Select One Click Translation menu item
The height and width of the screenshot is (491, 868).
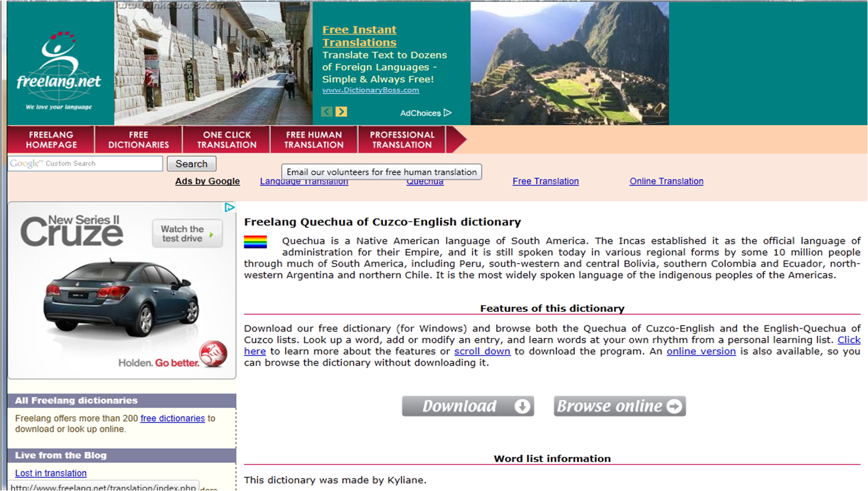point(226,139)
